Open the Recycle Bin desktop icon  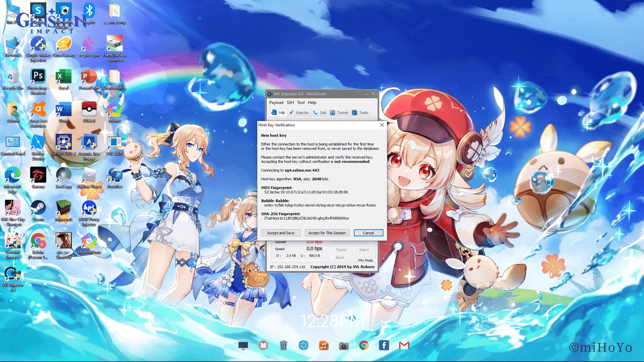(x=13, y=80)
